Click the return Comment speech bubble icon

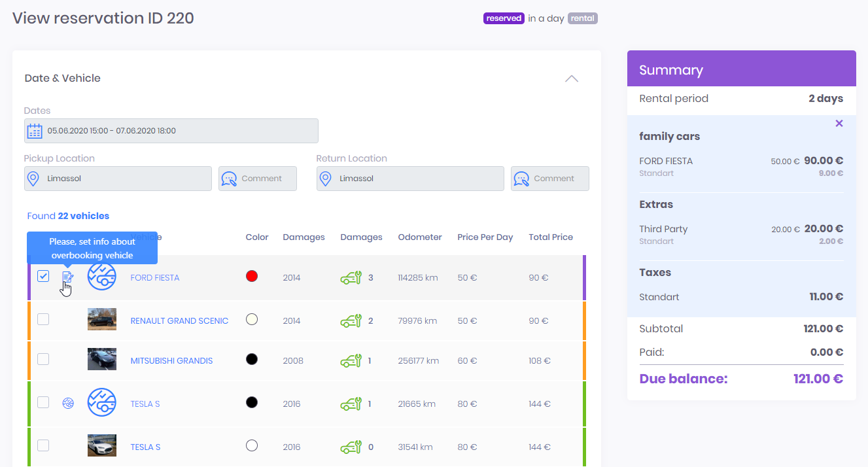[x=521, y=179]
